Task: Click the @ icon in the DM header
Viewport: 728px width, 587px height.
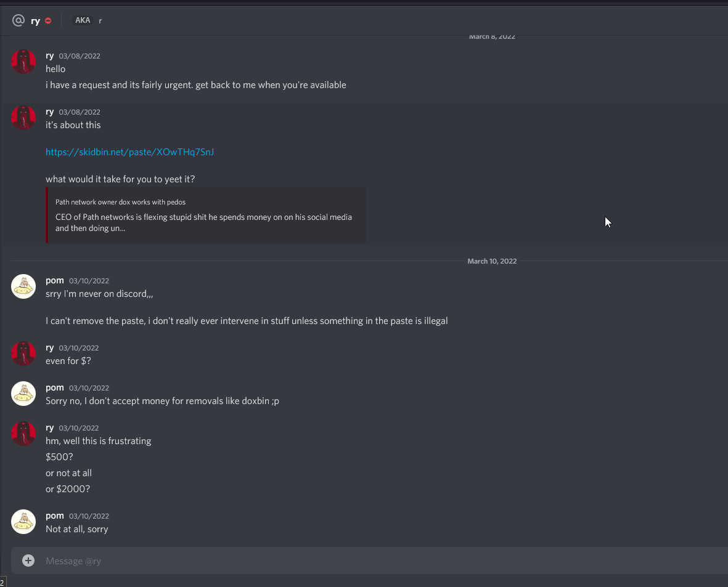Action: tap(18, 21)
